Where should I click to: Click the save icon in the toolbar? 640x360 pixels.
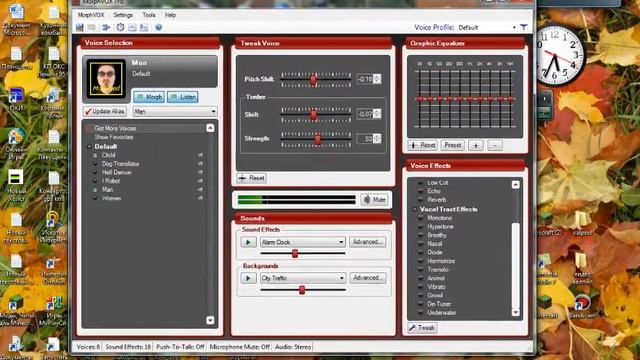point(80,27)
